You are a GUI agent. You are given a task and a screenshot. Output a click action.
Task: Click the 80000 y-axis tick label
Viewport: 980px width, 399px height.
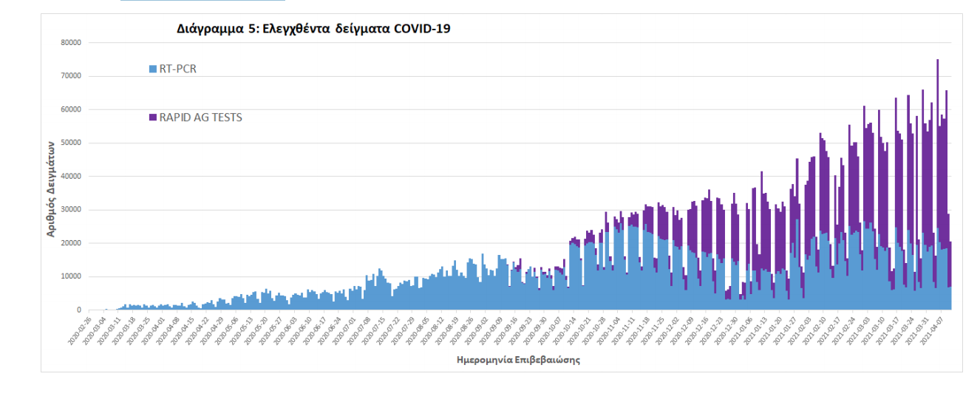point(70,43)
